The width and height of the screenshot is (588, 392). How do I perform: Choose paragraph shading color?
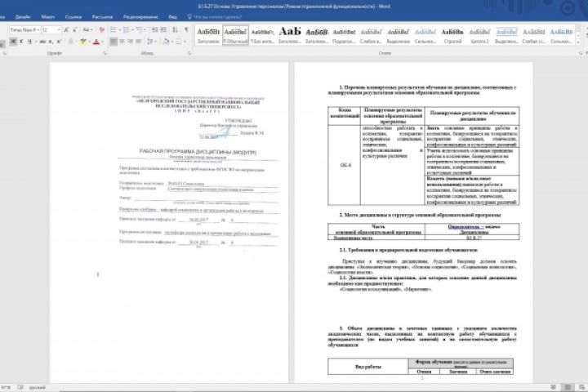click(x=166, y=42)
